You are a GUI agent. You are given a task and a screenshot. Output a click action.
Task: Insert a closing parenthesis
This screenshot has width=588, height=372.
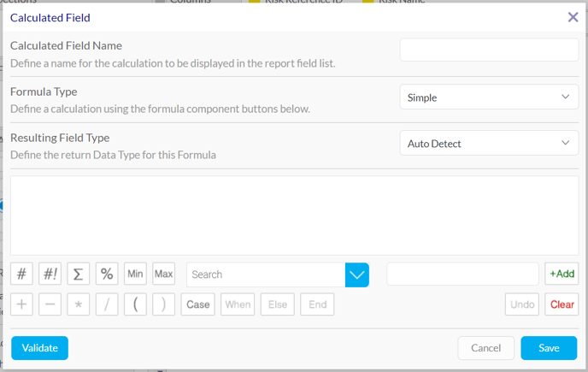[163, 304]
